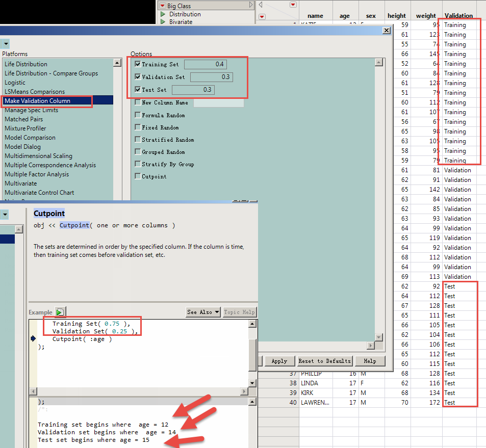Click Platforms list scroll up arrow

117,63
